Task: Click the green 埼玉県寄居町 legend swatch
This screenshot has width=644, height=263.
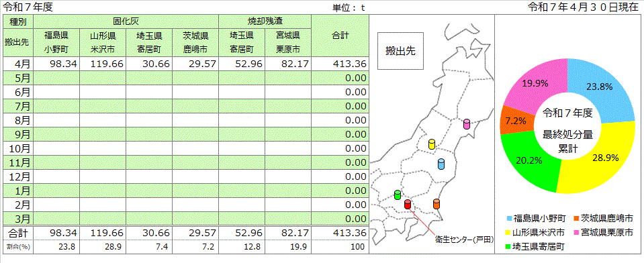Action: tap(508, 247)
